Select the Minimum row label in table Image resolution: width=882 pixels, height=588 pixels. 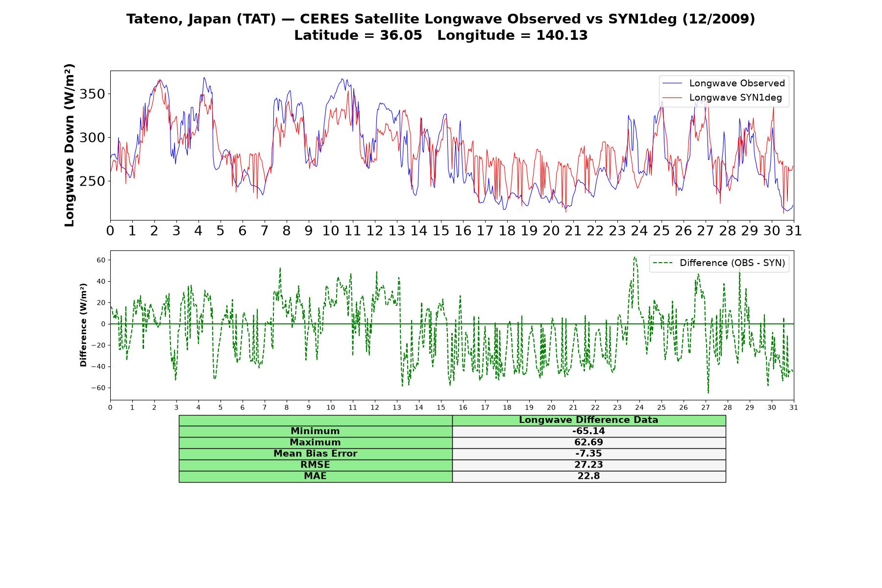[x=316, y=431]
